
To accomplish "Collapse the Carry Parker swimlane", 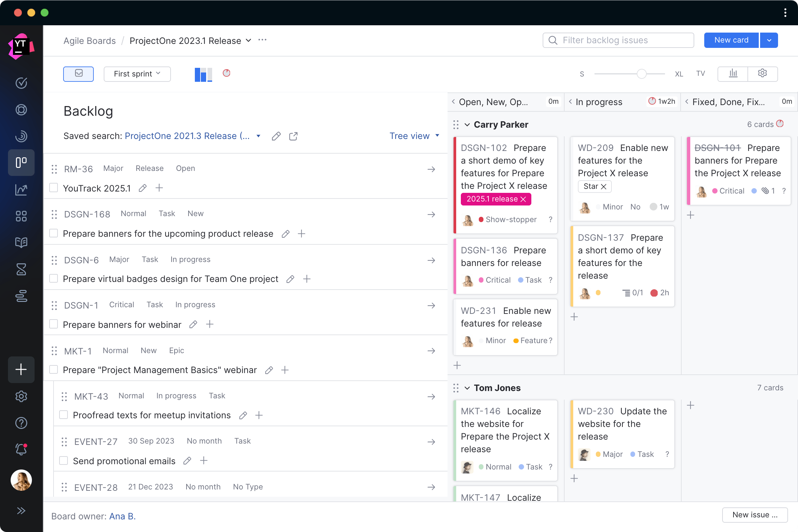I will click(467, 124).
